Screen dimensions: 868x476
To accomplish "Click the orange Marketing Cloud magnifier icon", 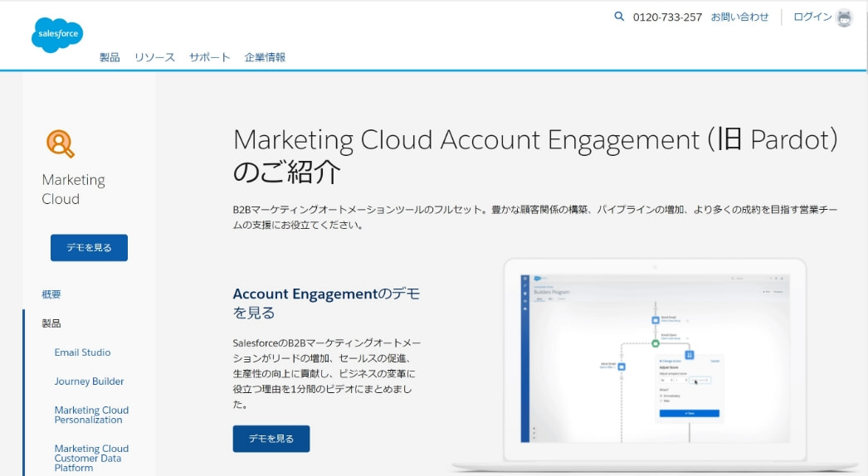I will [61, 144].
